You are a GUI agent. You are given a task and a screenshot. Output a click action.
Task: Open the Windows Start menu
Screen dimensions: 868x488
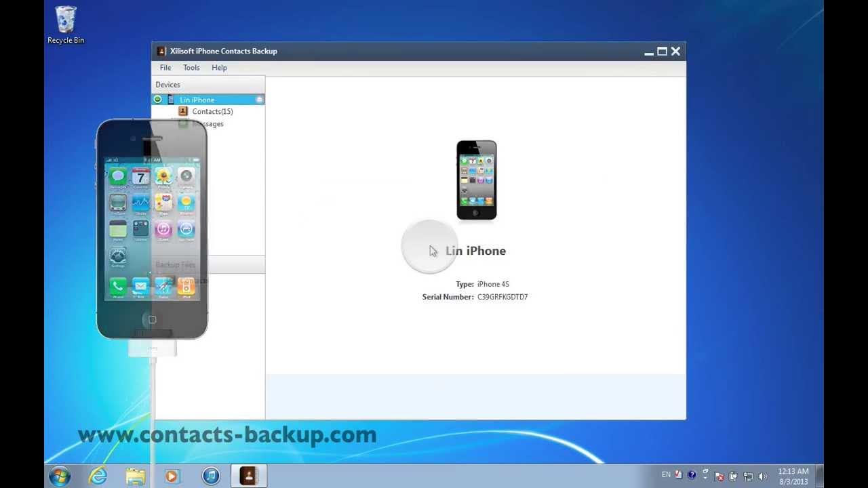coord(60,476)
